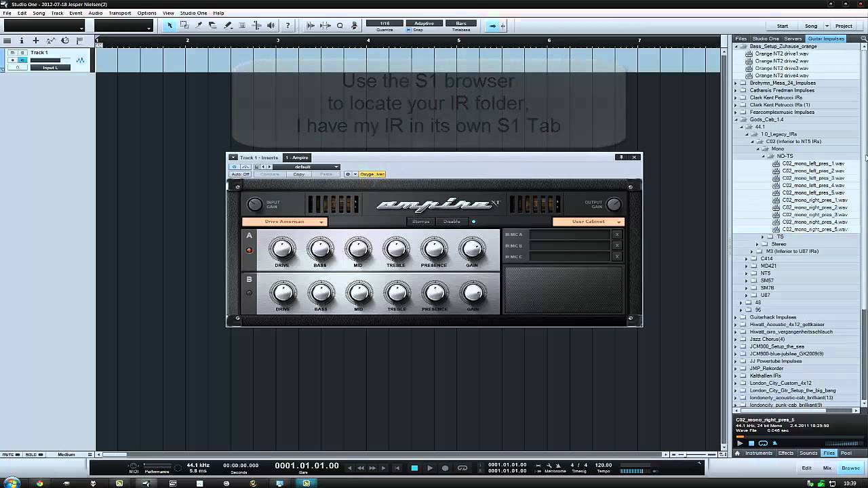The width and height of the screenshot is (868, 488).
Task: Select the Listen speaker tool
Action: coord(271,26)
